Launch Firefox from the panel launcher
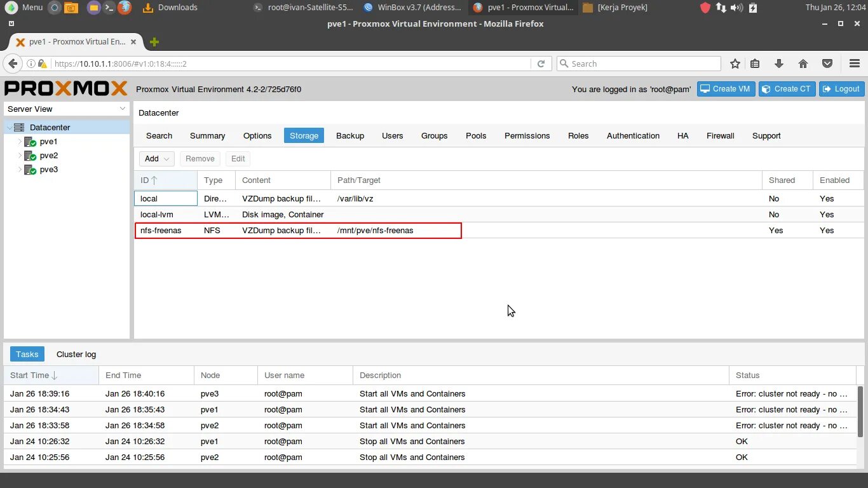 point(125,8)
